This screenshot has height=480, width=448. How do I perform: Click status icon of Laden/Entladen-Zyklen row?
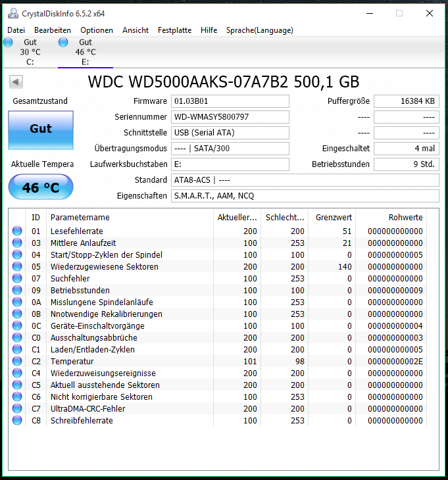click(17, 349)
